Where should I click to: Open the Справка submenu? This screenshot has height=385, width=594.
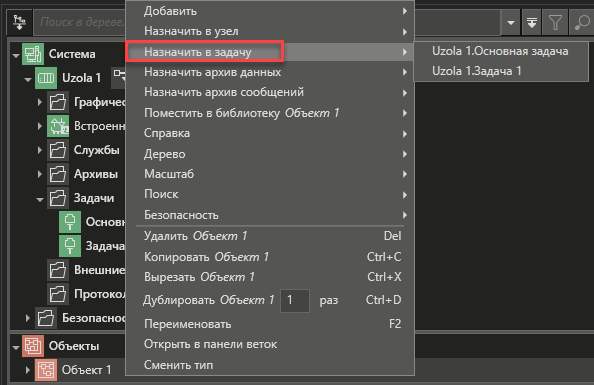click(270, 133)
